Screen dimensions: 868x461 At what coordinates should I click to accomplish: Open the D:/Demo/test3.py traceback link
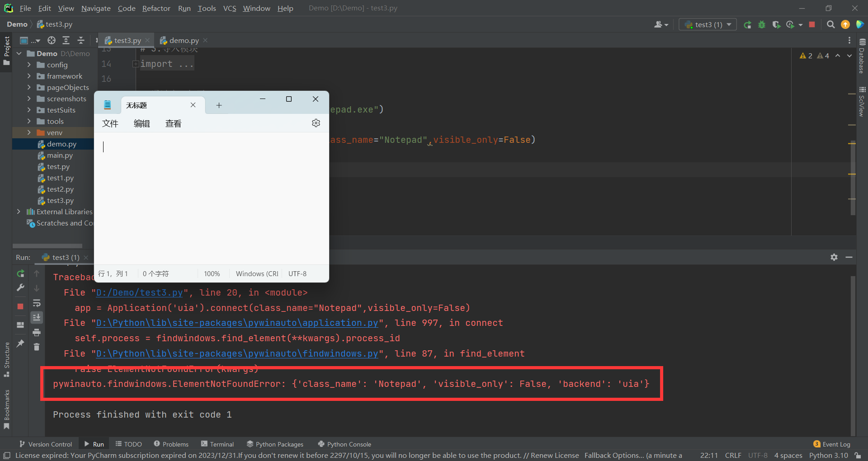coord(139,292)
